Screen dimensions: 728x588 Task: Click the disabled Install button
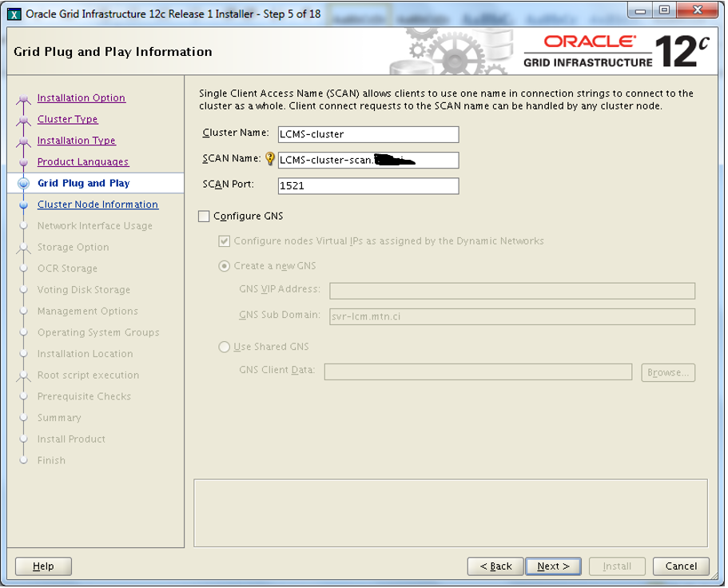click(617, 567)
